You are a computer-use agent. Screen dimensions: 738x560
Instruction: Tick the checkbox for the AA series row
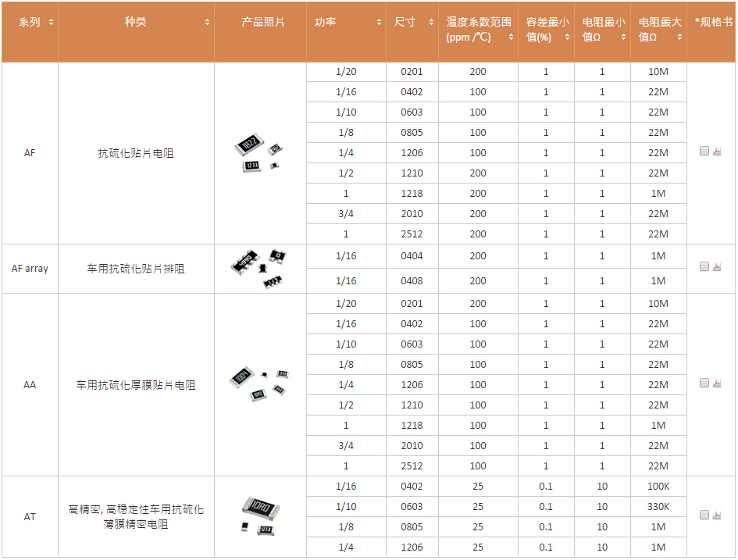pos(704,383)
